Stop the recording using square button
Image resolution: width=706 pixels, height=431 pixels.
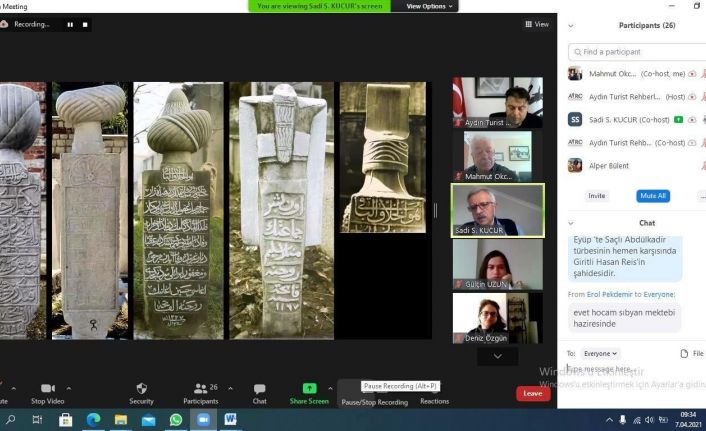[85, 24]
